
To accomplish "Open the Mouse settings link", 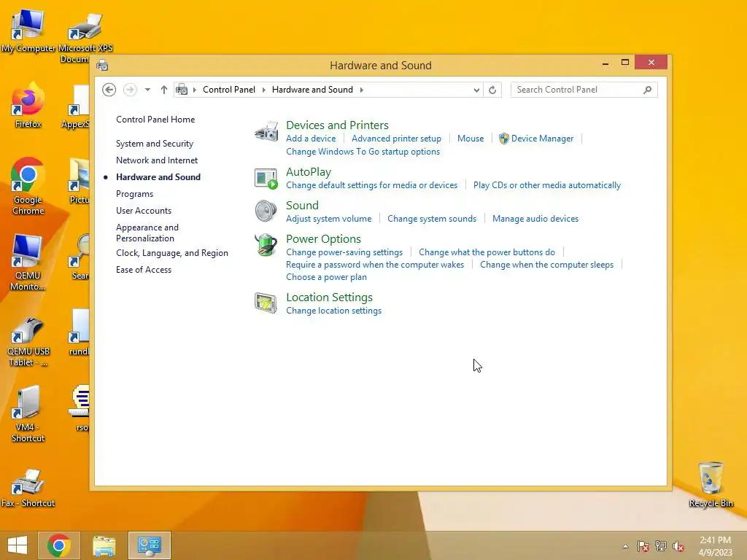I will coord(471,139).
